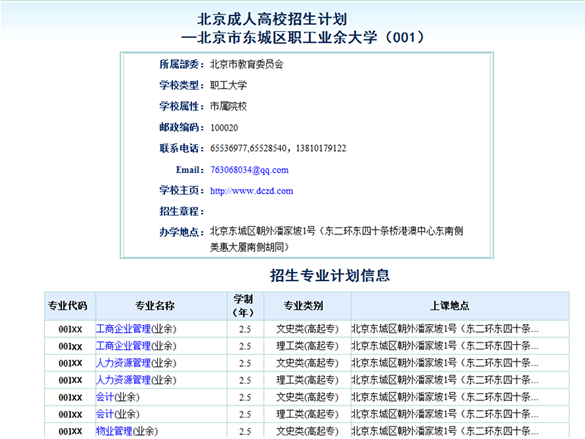
Task: Open 会计 link in the 理工类 row
Action: 105,414
